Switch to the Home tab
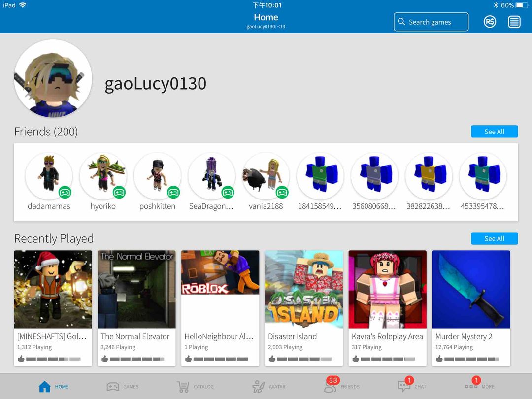Screen dimensions: 532x399 (53, 387)
